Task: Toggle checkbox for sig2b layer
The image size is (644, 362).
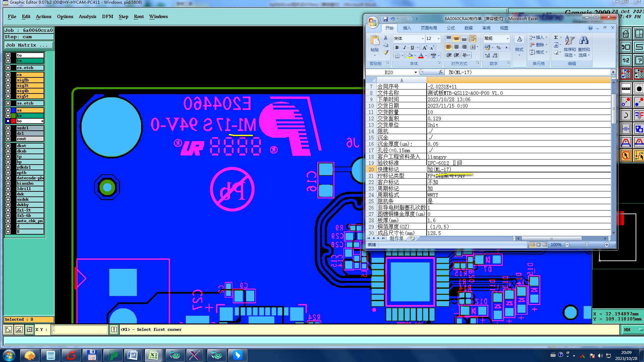Action: point(8,80)
